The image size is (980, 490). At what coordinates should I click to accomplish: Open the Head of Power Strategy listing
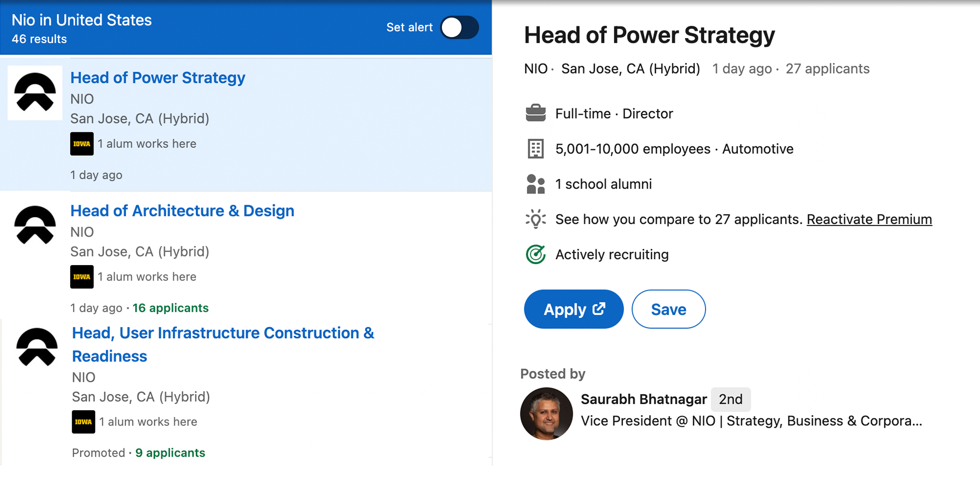click(x=157, y=78)
